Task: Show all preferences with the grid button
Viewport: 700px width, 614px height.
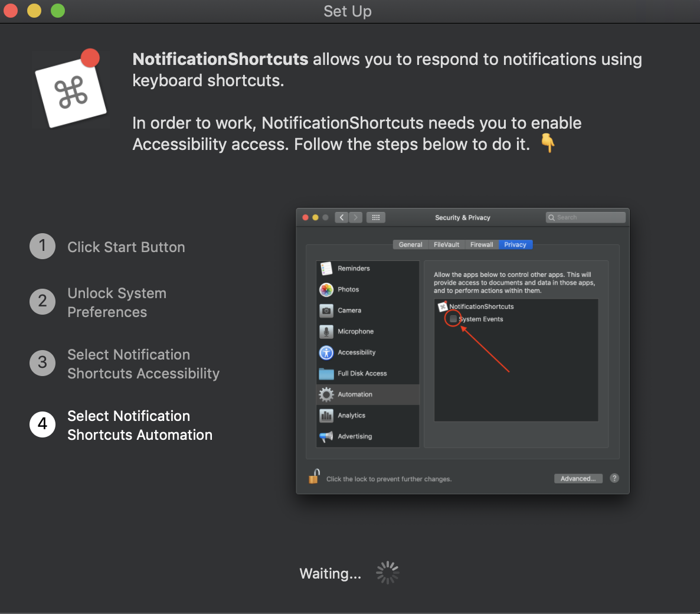Action: pos(376,217)
